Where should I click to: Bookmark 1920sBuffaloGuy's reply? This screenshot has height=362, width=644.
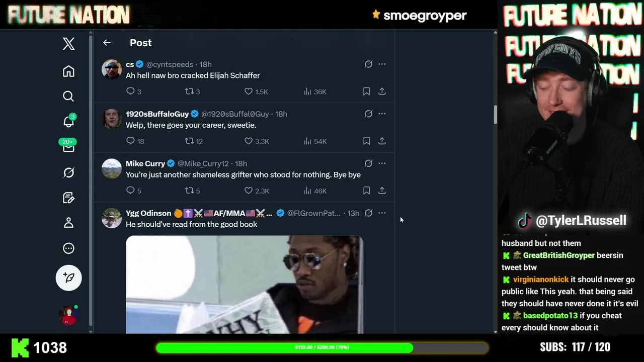pos(366,141)
